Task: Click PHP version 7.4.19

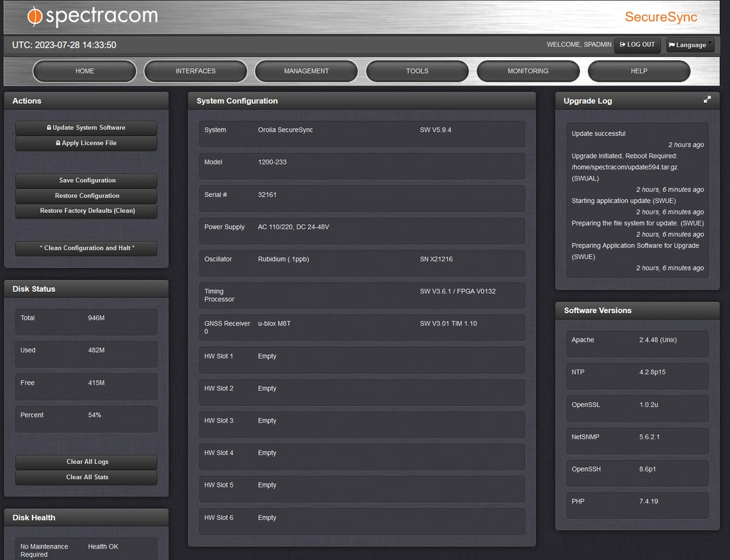Action: (x=648, y=502)
